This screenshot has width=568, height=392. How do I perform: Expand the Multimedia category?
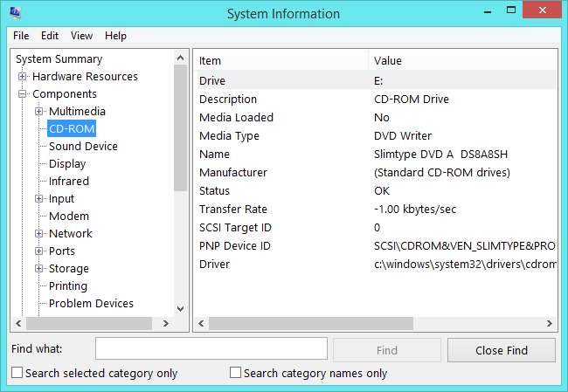(x=39, y=112)
